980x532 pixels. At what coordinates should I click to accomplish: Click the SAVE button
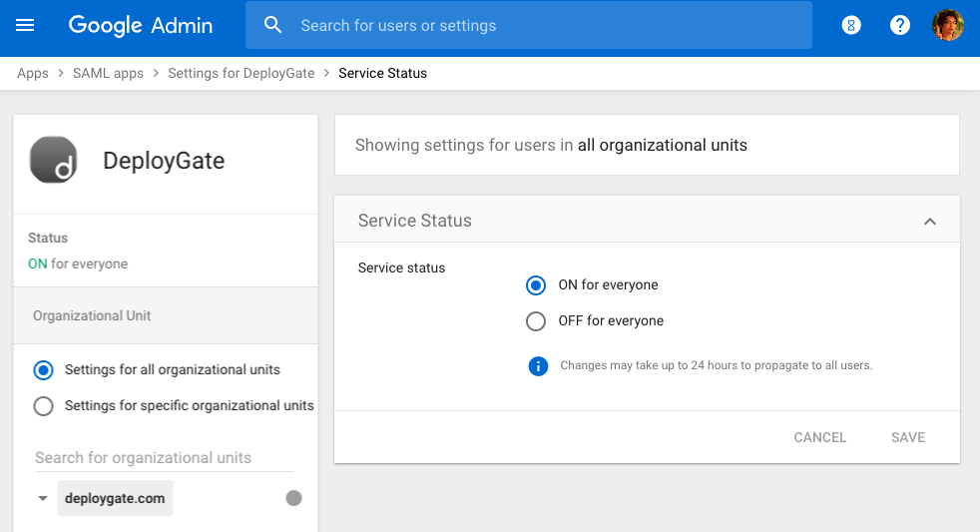coord(908,437)
